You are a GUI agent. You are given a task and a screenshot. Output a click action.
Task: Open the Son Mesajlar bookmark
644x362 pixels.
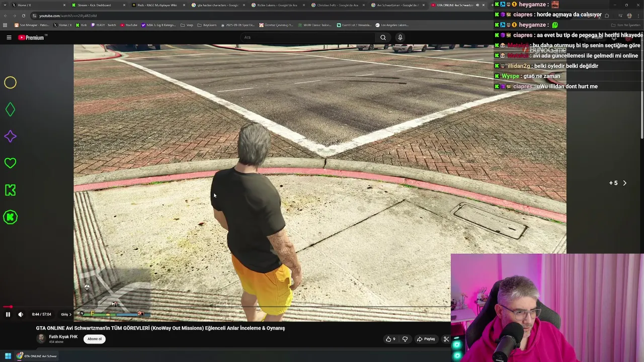(32, 25)
